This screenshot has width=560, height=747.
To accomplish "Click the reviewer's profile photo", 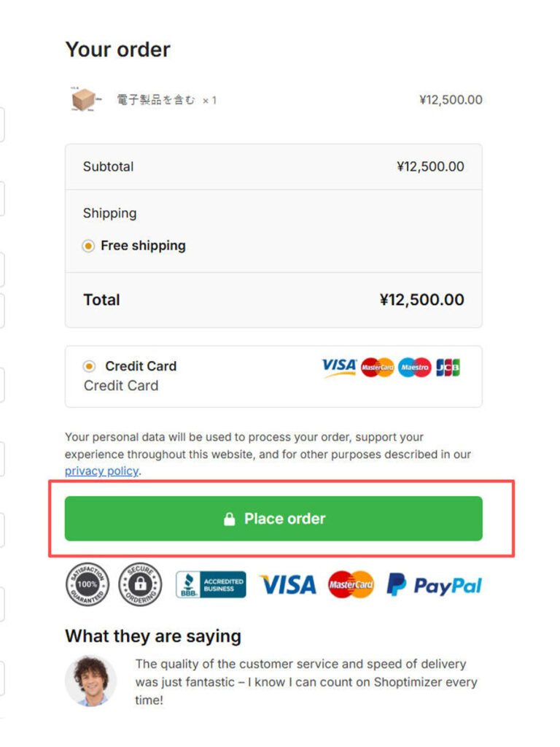I will (x=90, y=681).
